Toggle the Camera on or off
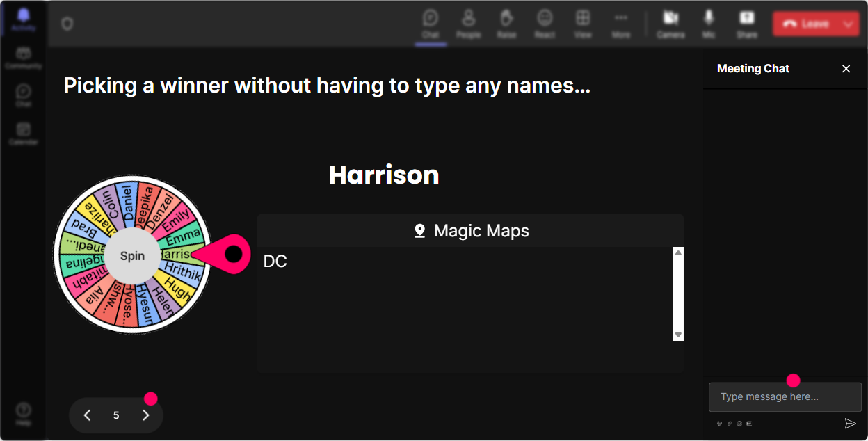This screenshot has height=441, width=868. [x=670, y=24]
